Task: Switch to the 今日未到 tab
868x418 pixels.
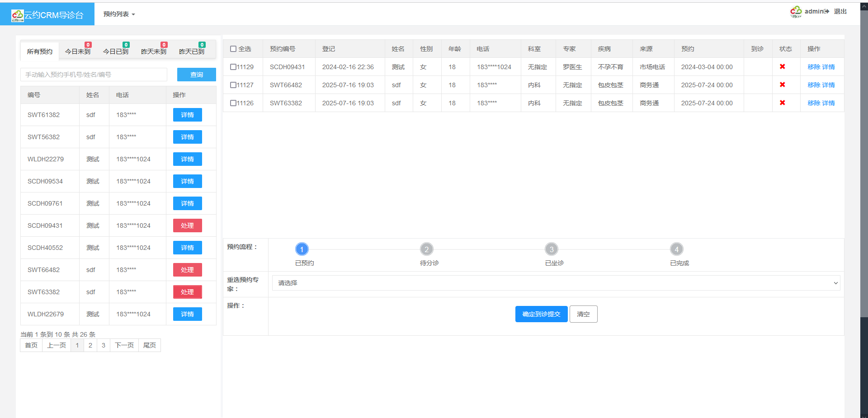Action: pyautogui.click(x=78, y=52)
